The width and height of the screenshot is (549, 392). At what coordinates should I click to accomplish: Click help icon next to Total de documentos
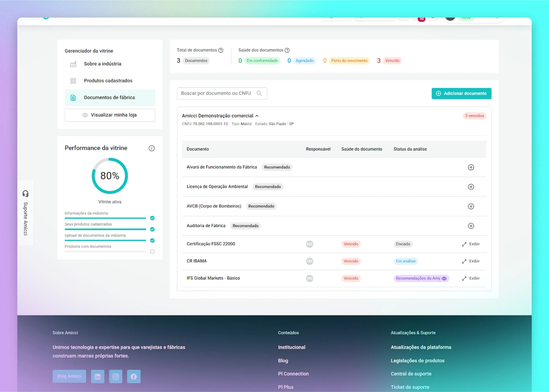click(x=221, y=50)
